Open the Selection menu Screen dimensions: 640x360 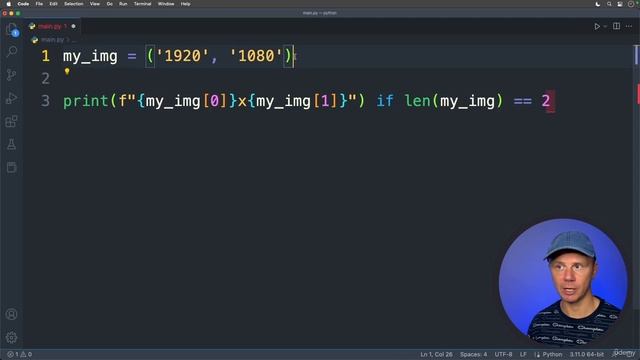click(73, 4)
